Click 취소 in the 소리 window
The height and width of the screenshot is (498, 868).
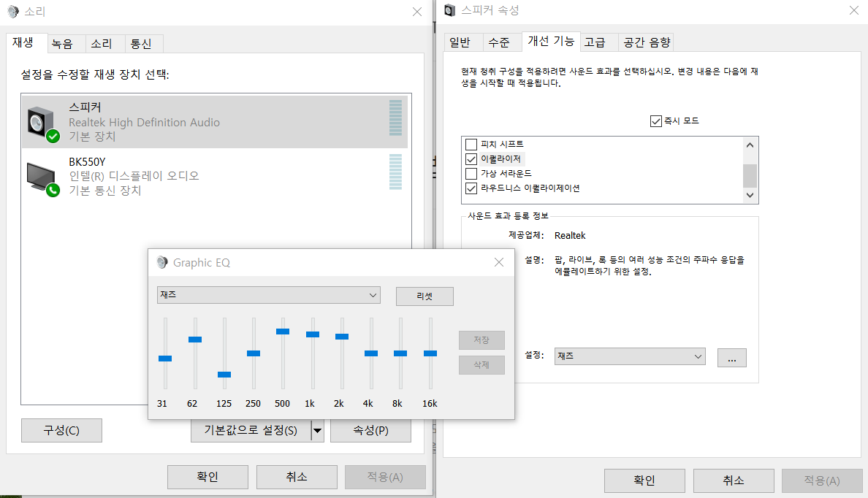click(x=297, y=476)
